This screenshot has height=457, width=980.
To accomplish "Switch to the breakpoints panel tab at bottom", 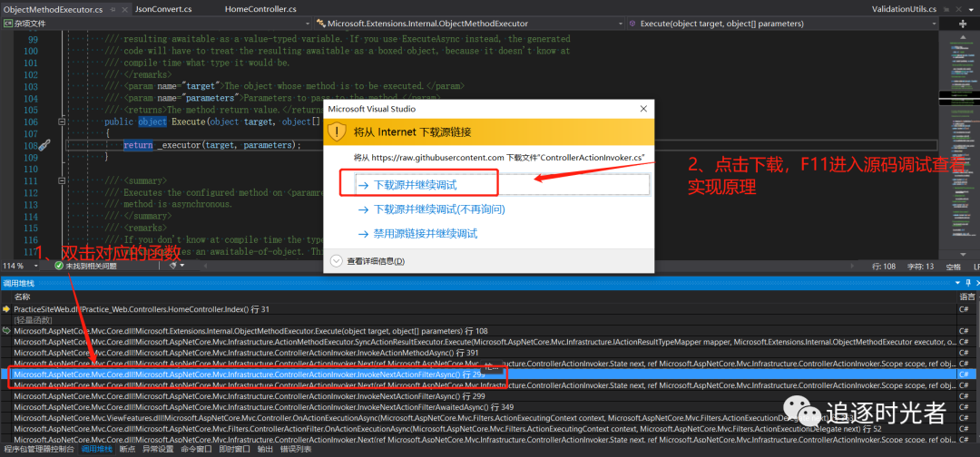I will 127,450.
